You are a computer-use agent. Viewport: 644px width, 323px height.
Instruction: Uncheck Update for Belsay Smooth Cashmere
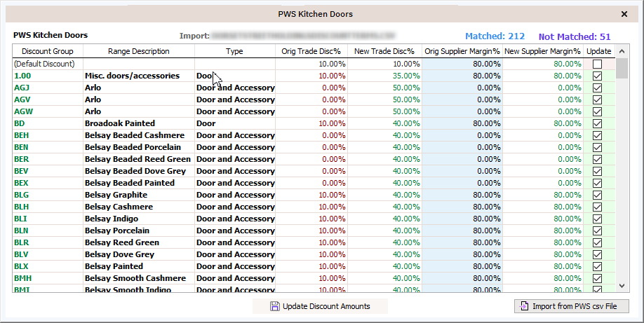click(x=597, y=278)
